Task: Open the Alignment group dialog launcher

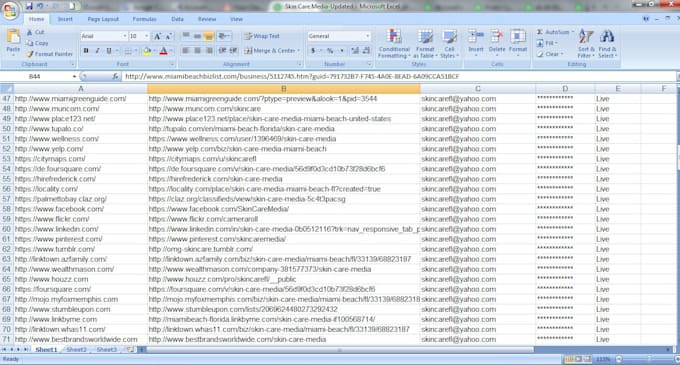Action: (x=299, y=65)
